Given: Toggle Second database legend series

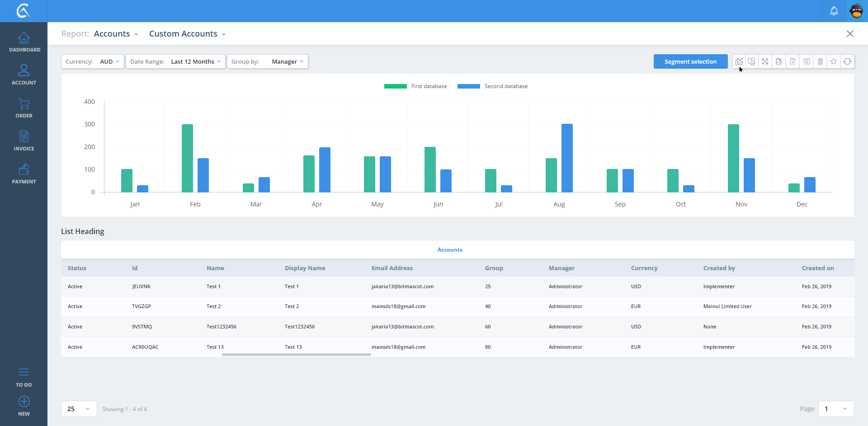Looking at the screenshot, I should tap(492, 86).
